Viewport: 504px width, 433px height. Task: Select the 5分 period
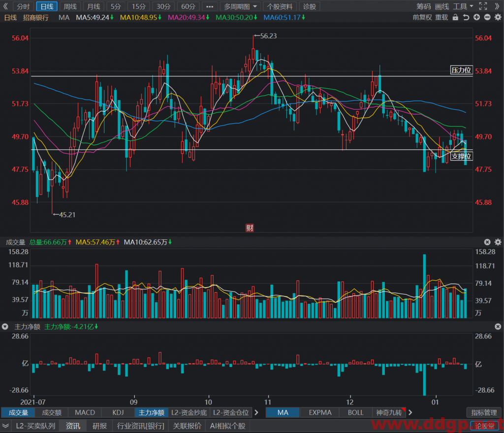[116, 6]
